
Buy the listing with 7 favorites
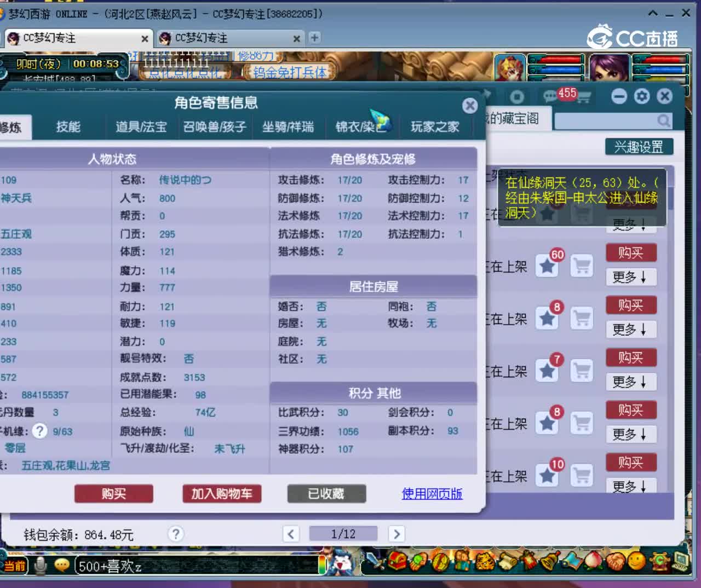pyautogui.click(x=630, y=358)
